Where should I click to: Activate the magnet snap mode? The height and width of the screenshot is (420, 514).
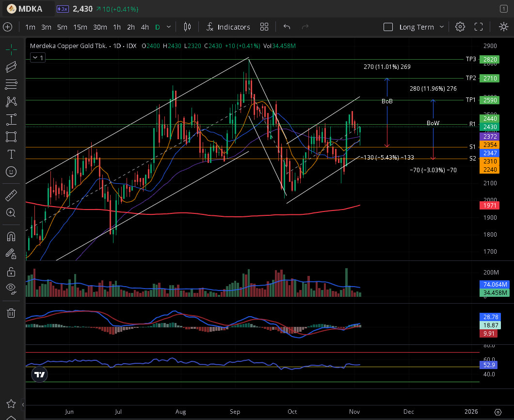pyautogui.click(x=11, y=236)
